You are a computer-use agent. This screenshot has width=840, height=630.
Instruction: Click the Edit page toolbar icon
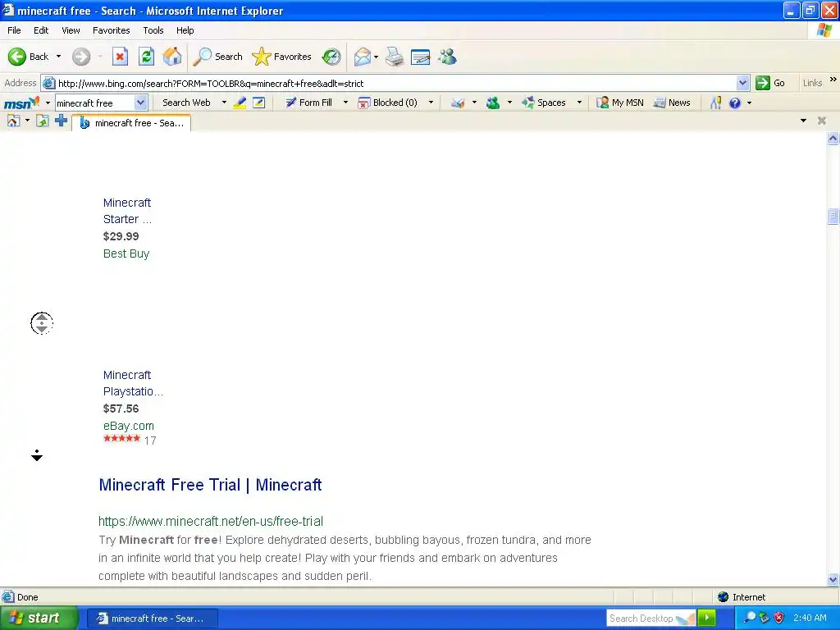[421, 57]
